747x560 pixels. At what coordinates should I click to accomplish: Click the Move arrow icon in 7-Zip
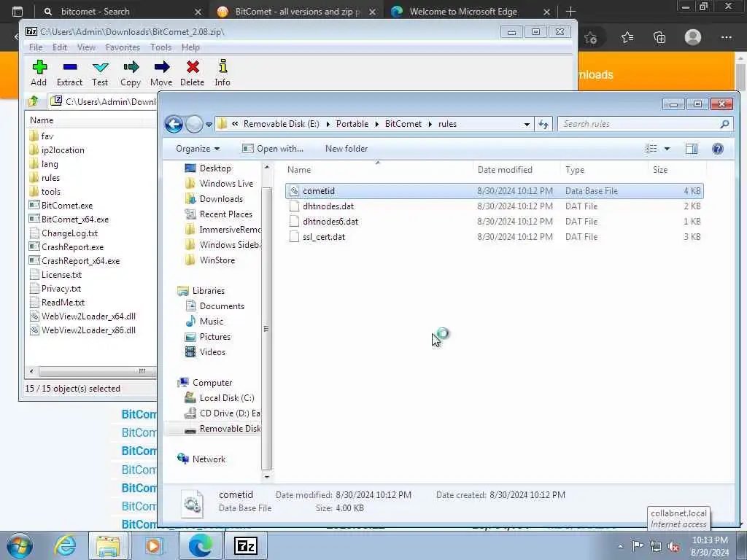(x=161, y=73)
